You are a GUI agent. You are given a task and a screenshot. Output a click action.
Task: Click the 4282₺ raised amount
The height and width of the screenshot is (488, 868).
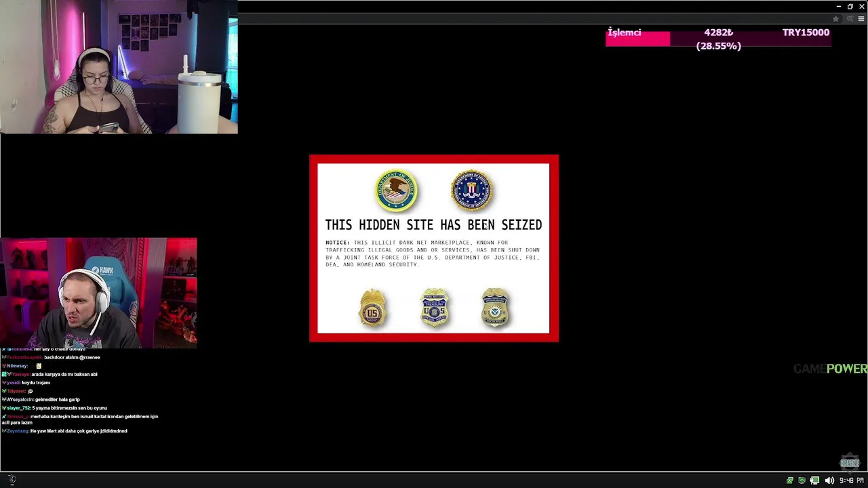click(718, 33)
